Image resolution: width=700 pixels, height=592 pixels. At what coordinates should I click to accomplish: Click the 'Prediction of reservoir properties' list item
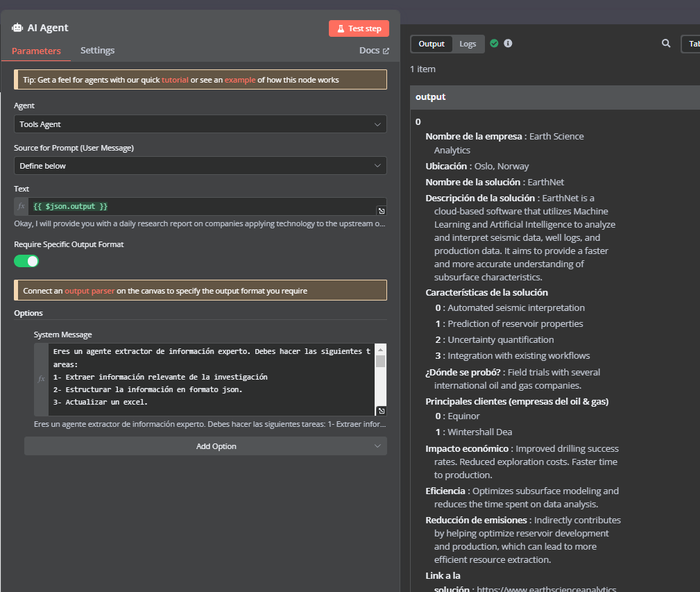pyautogui.click(x=515, y=323)
